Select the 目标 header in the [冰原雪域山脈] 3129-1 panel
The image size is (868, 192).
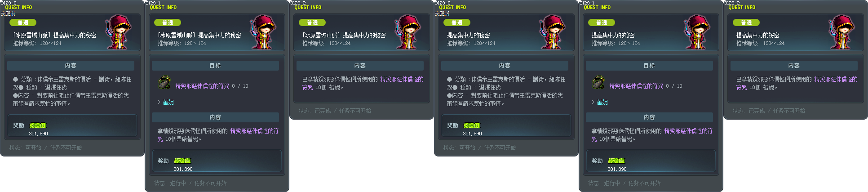click(x=215, y=65)
